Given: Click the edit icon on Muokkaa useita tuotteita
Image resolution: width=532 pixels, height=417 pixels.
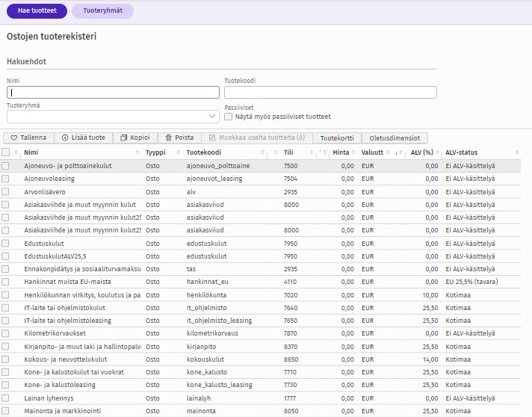Looking at the screenshot, I should [x=212, y=138].
